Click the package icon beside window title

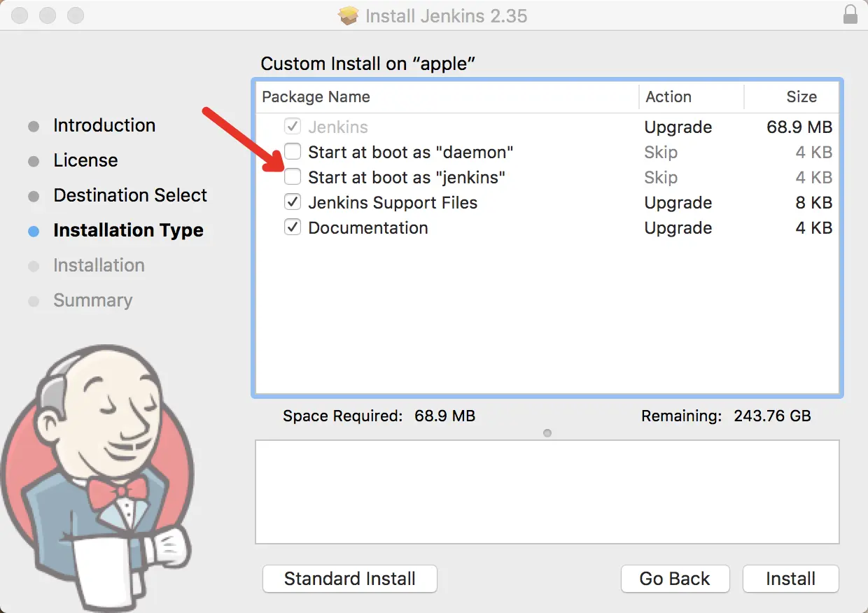tap(349, 15)
